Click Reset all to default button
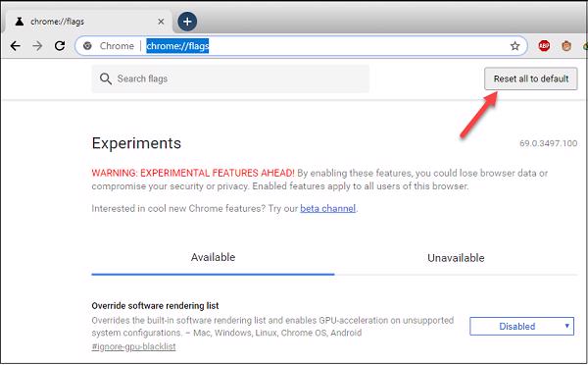 (530, 78)
